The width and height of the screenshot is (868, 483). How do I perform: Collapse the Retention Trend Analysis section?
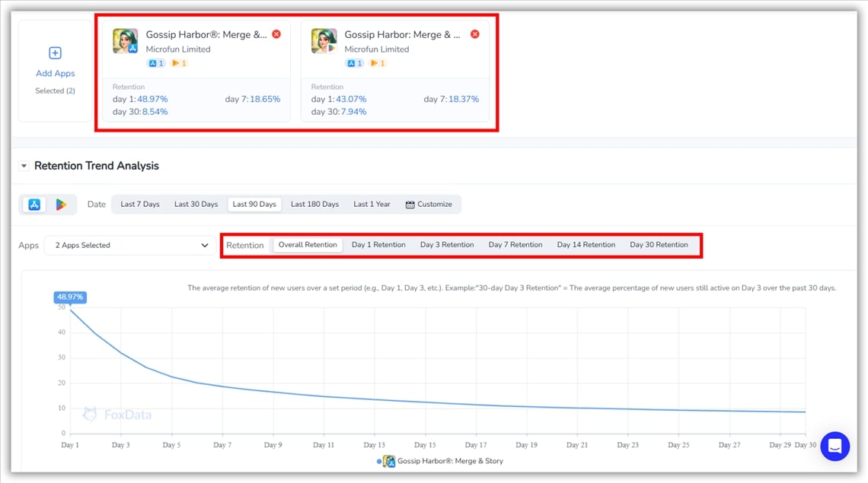pyautogui.click(x=24, y=166)
